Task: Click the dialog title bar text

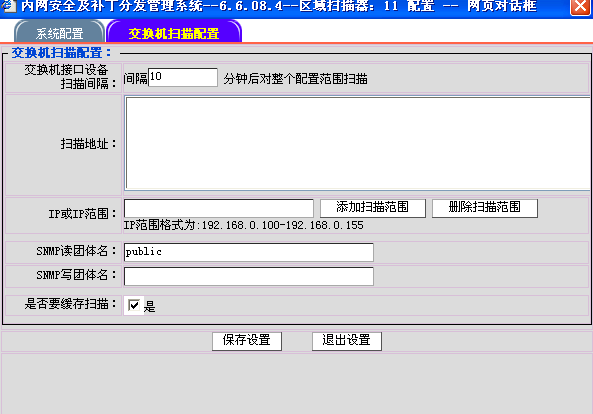Action: pos(278,6)
